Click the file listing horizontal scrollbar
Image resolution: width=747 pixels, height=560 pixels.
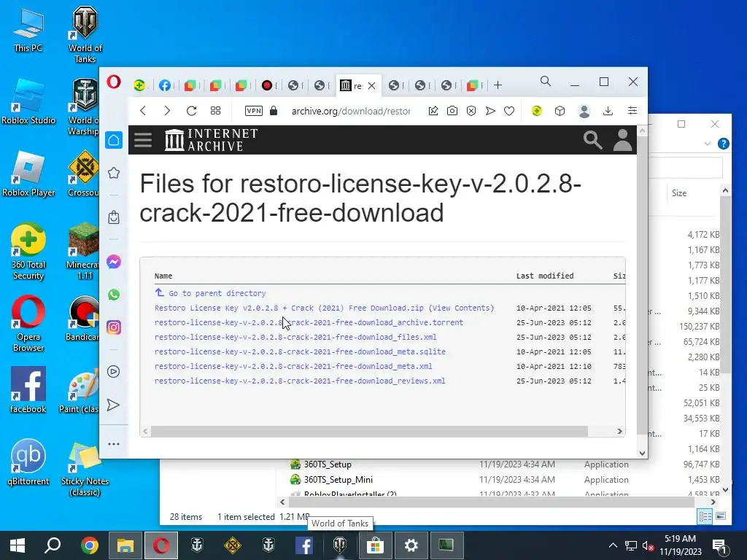(369, 431)
